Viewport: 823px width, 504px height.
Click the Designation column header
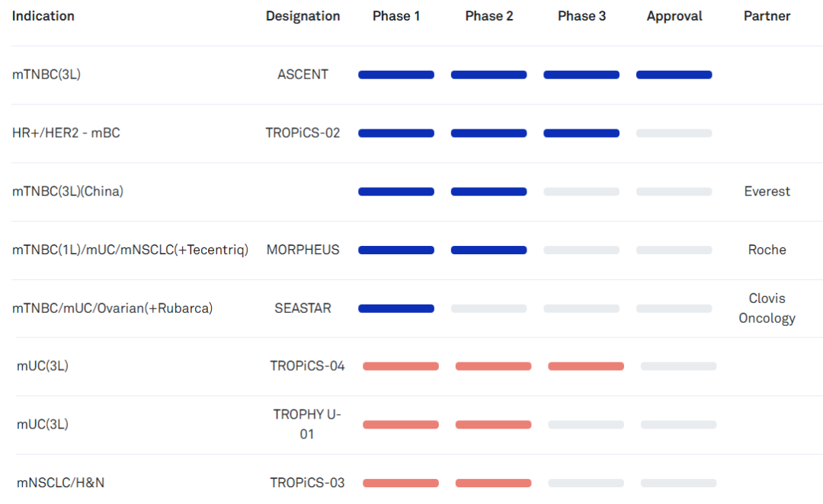coord(303,16)
